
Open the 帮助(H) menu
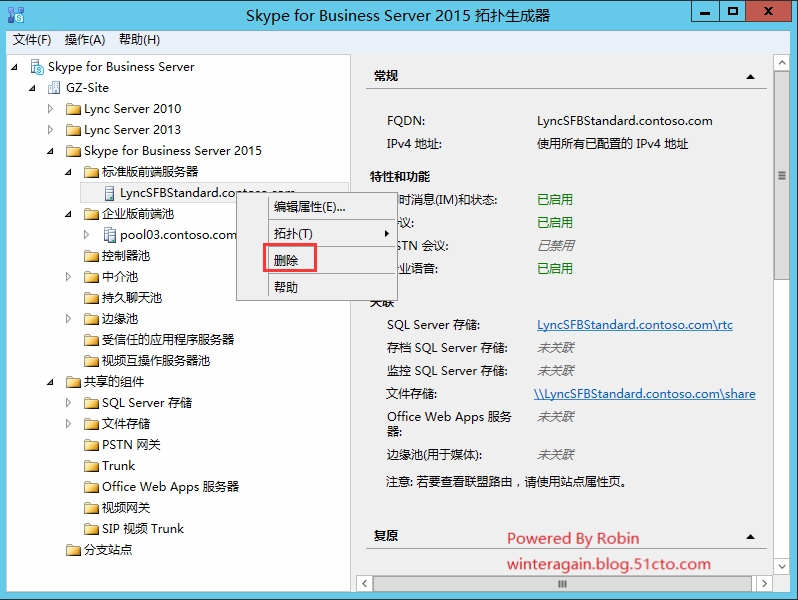[x=139, y=40]
